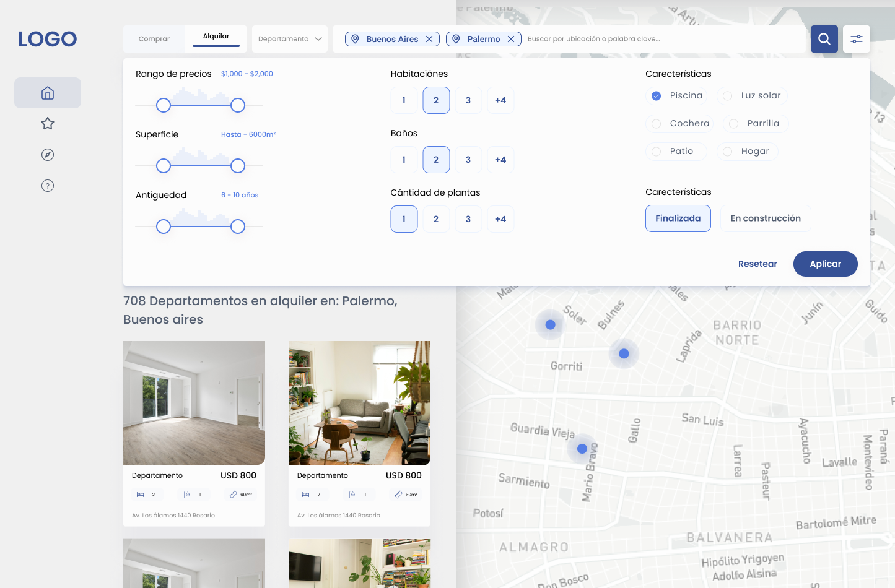Click Resetear to clear filters
This screenshot has height=588, width=895.
(757, 264)
